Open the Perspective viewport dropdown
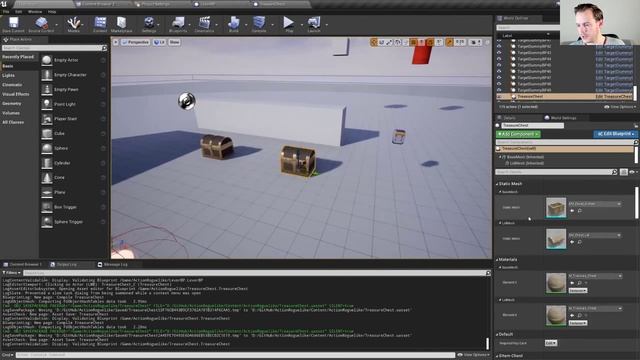Viewport: 640px width, 360px height. (136, 42)
